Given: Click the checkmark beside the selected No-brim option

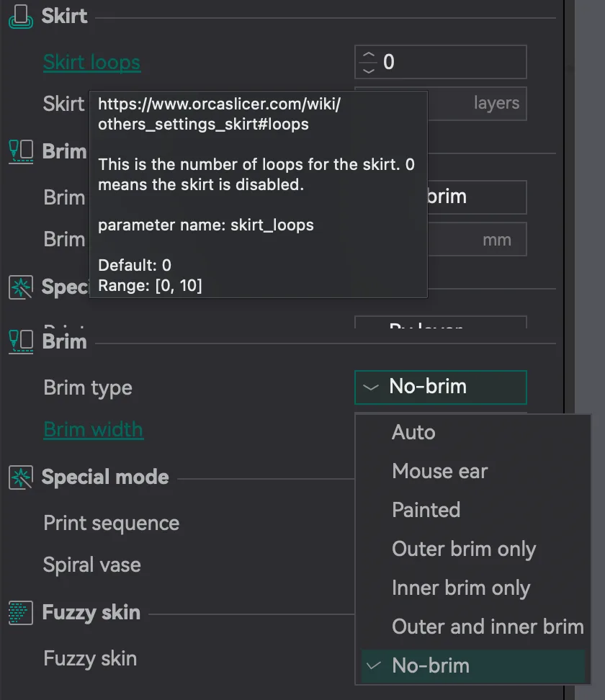Looking at the screenshot, I should click(x=373, y=665).
